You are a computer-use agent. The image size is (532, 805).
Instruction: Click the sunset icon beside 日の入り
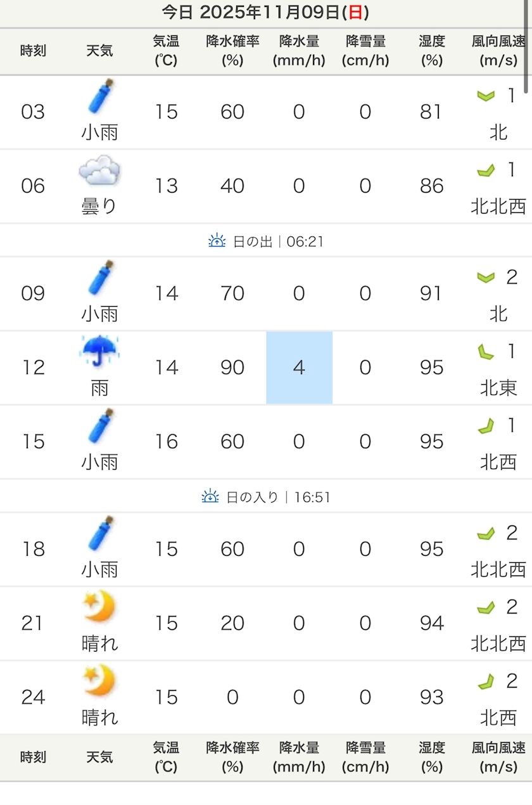[210, 496]
